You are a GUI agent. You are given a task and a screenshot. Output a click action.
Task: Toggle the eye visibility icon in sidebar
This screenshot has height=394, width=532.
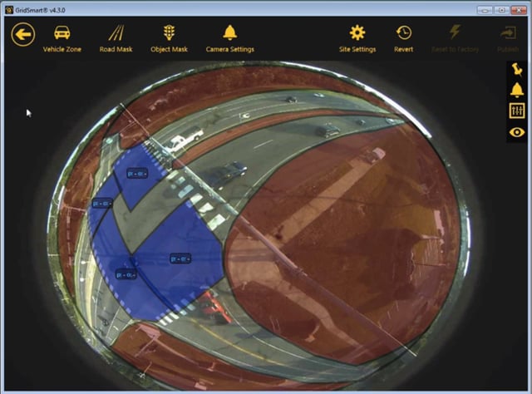(517, 132)
